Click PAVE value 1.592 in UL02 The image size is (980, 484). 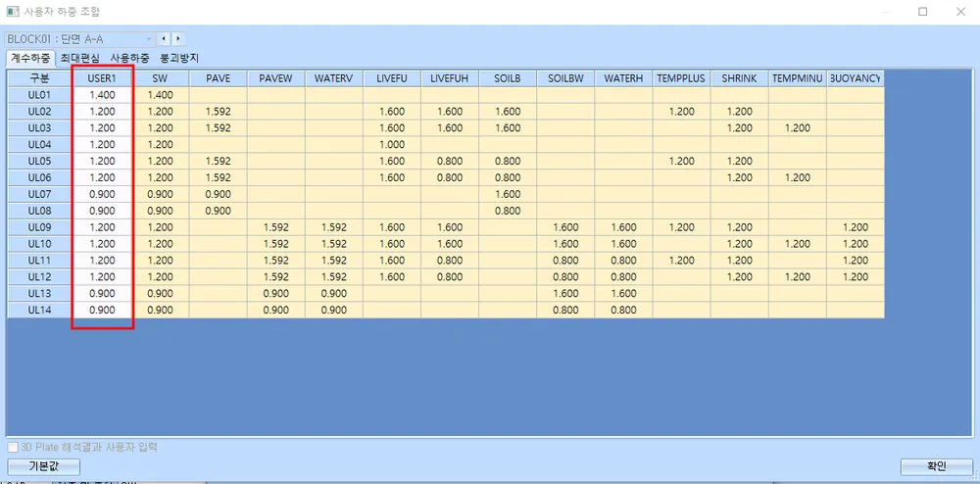(x=219, y=112)
